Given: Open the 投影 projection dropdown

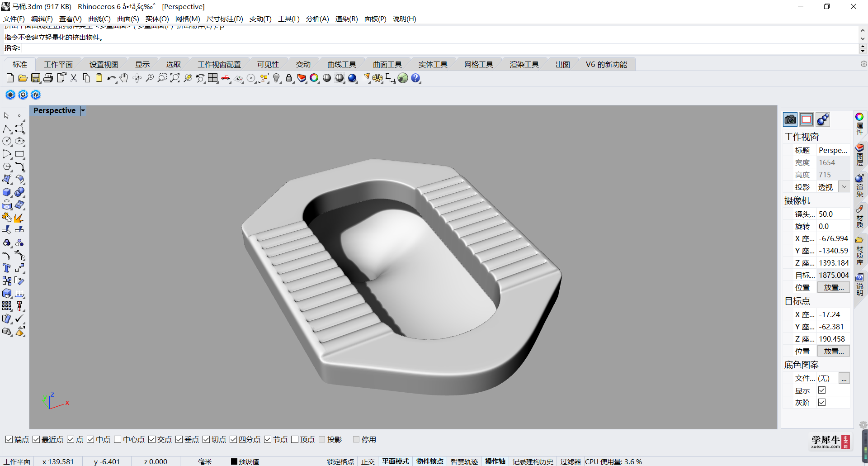Looking at the screenshot, I should pos(844,187).
